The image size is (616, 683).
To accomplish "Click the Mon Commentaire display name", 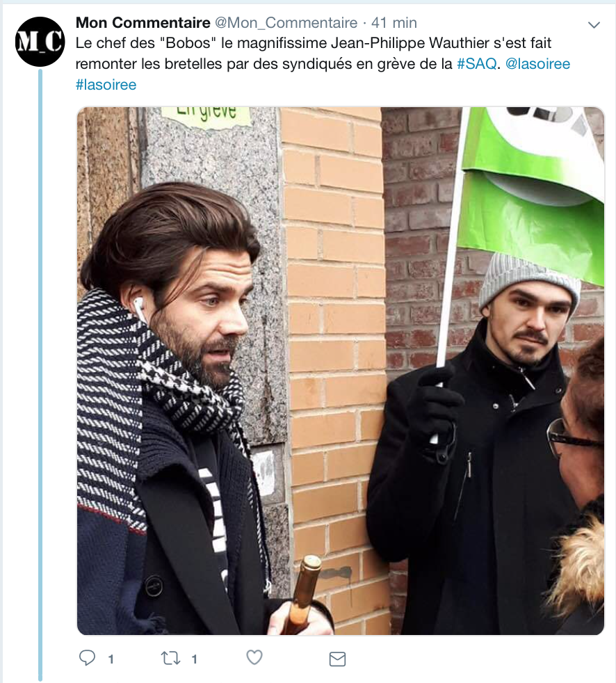I will (x=143, y=23).
